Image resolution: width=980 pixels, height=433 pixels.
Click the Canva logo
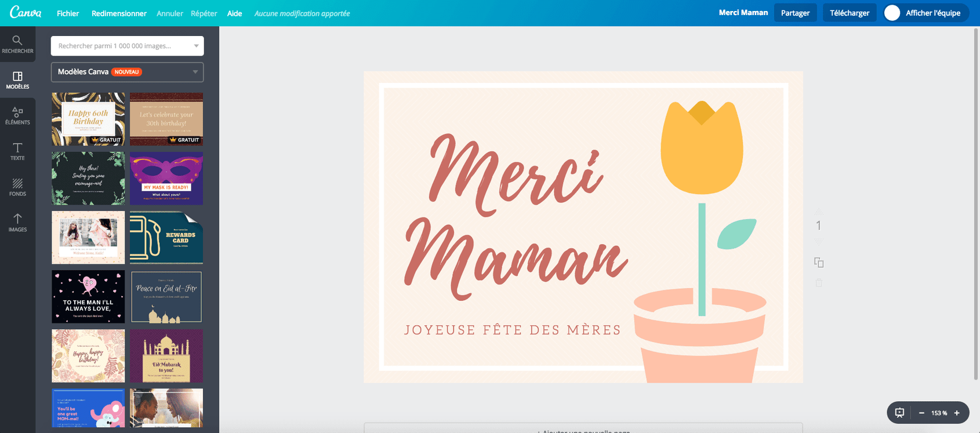pos(26,13)
